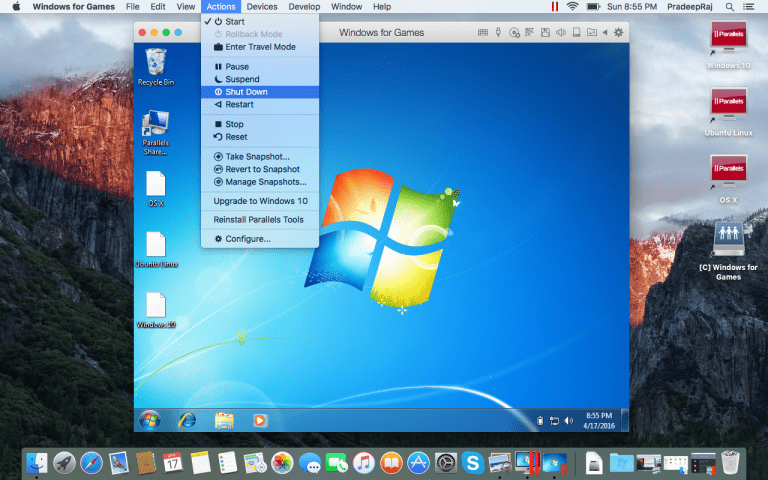Choose Pause in the Actions menu
The width and height of the screenshot is (768, 480).
260,67
